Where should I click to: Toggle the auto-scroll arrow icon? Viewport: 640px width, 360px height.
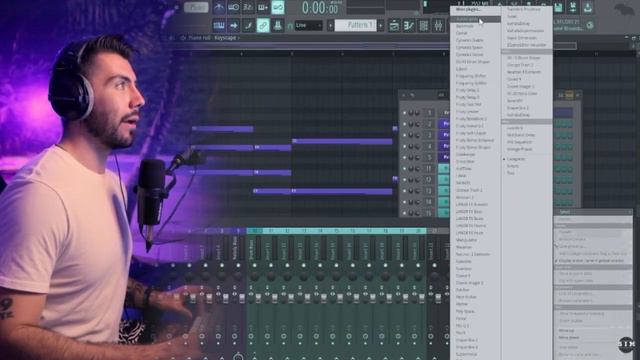pyautogui.click(x=233, y=26)
